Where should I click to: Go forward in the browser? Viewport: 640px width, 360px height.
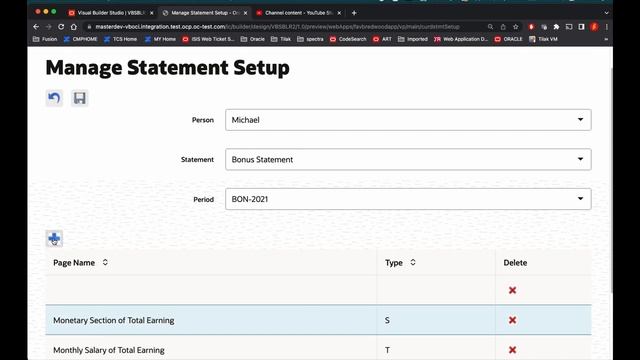pyautogui.click(x=49, y=27)
